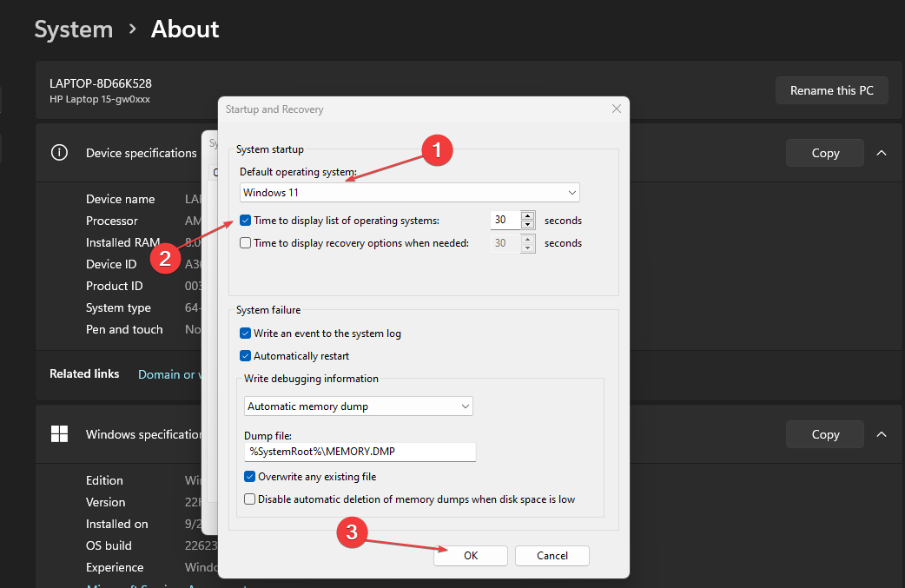Viewport: 905px width, 588px height.
Task: Click the Windows specifications logo icon
Action: coord(59,434)
